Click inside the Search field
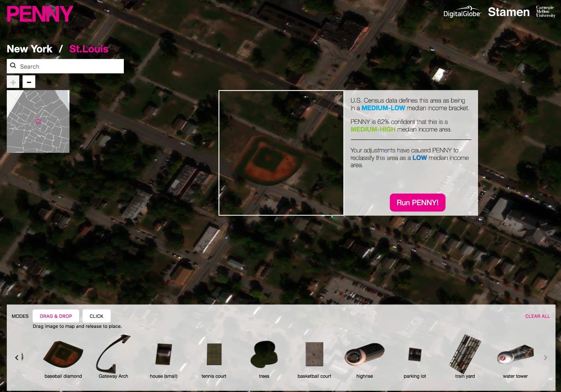The width and height of the screenshot is (561, 392). 64,66
